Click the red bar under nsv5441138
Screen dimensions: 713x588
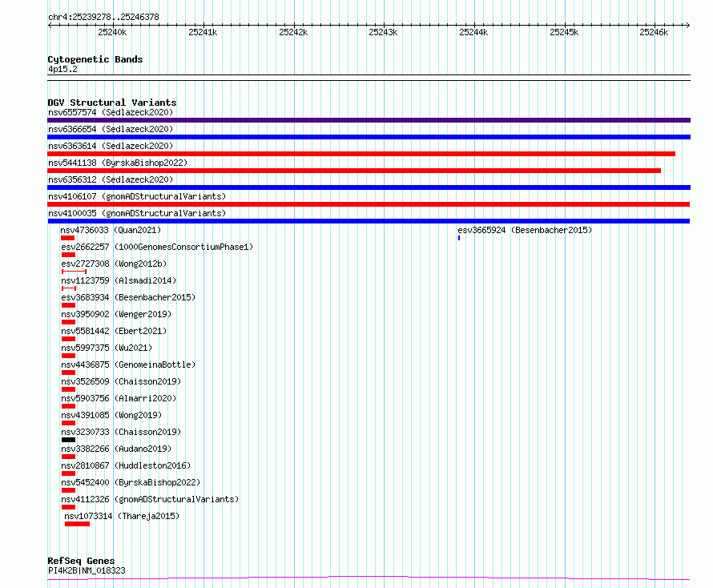point(354,171)
